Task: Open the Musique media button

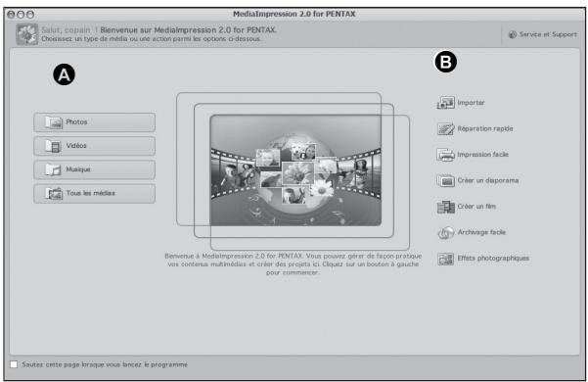Action: (x=94, y=169)
